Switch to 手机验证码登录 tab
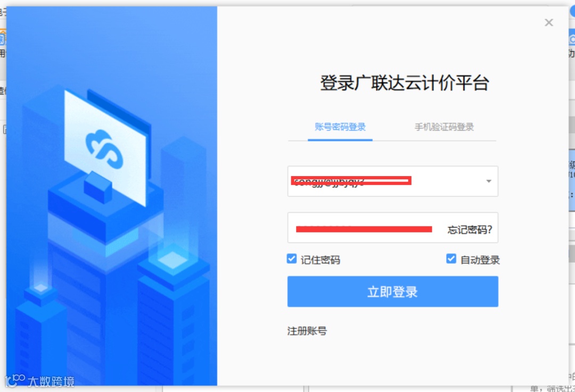This screenshot has width=575, height=392. click(444, 127)
